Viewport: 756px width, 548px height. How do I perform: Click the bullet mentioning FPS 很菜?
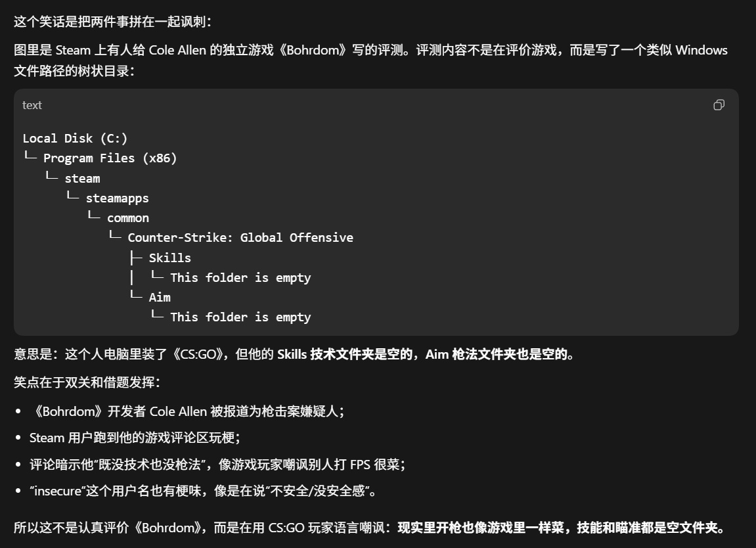pyautogui.click(x=217, y=465)
